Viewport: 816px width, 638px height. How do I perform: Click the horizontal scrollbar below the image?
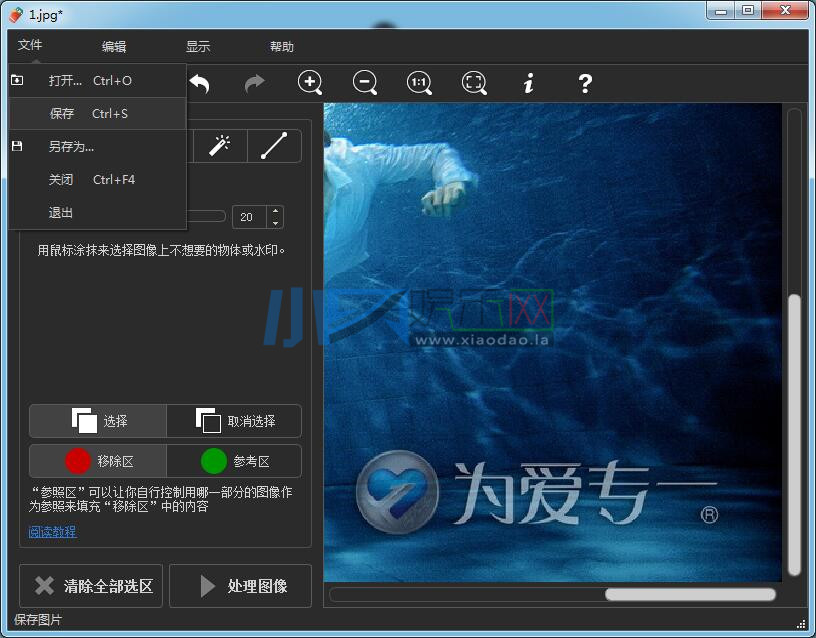(x=690, y=595)
